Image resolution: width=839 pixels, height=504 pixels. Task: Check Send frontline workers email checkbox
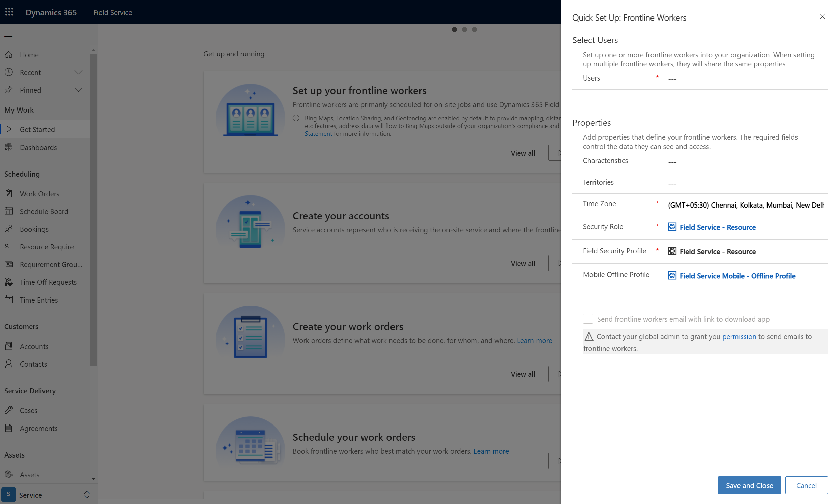(588, 319)
